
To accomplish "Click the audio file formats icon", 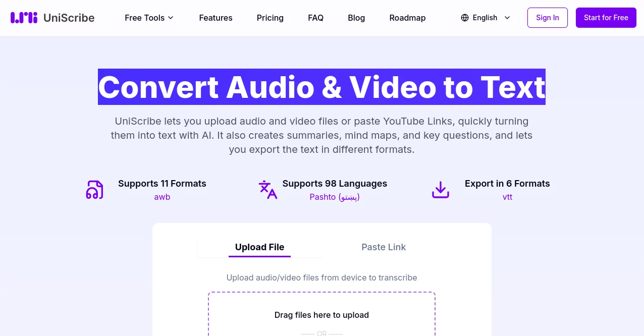I will (94, 190).
